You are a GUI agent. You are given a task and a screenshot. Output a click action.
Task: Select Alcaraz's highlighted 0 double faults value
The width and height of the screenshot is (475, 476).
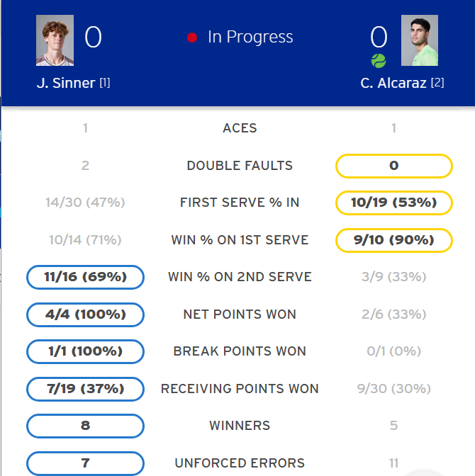click(x=393, y=166)
